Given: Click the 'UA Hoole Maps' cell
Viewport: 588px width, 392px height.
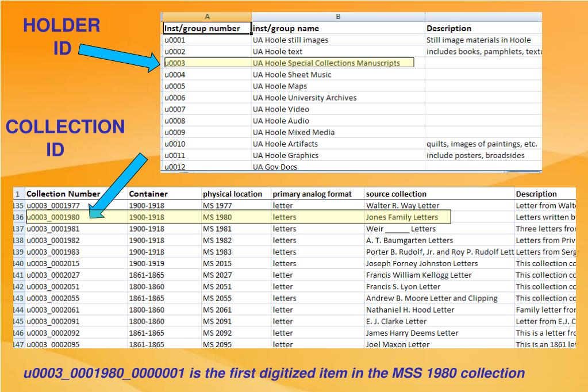Looking at the screenshot, I should point(338,86).
